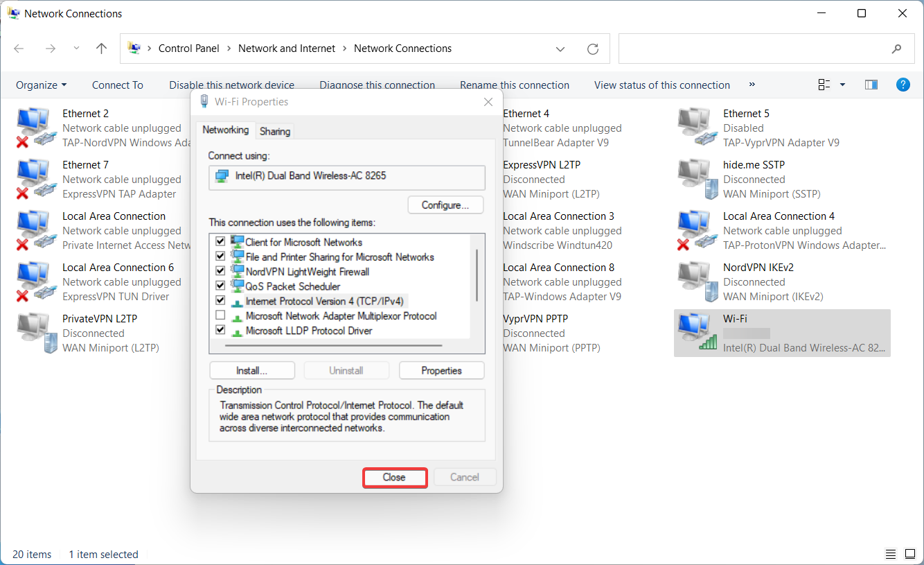The height and width of the screenshot is (565, 924).
Task: Select the PrivateVPN L2TP connection icon
Action: tap(35, 333)
